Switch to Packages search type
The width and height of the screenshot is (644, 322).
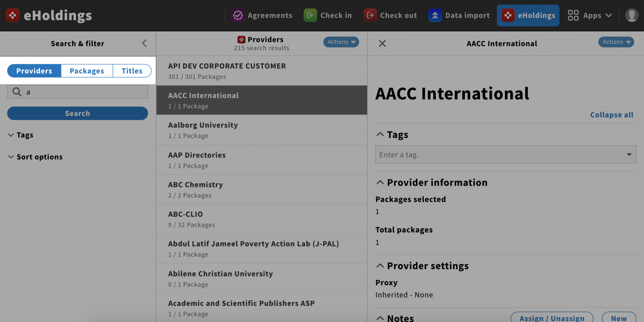click(x=87, y=71)
